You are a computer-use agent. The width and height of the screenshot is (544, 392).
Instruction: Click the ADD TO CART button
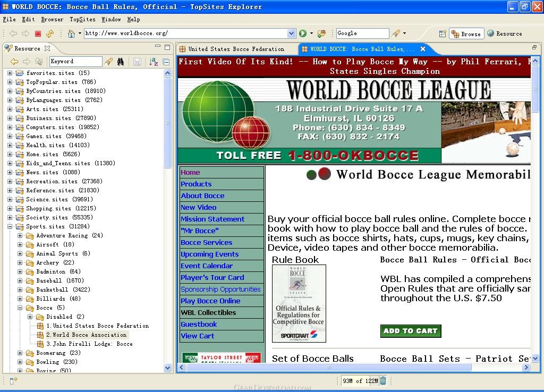[x=411, y=331]
